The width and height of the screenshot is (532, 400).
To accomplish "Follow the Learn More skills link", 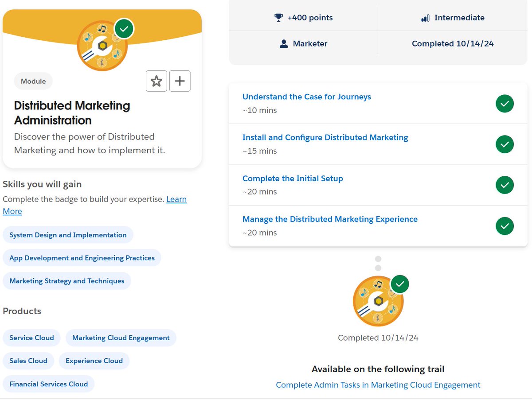I will tap(176, 199).
